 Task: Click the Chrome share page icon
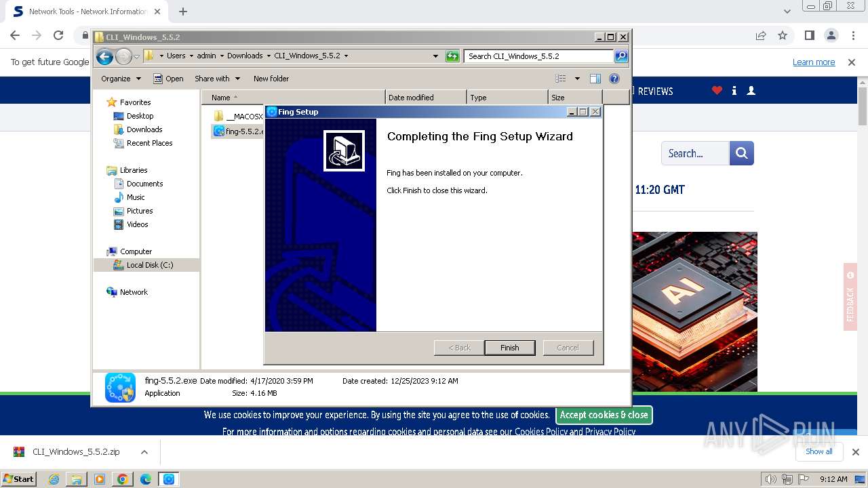(761, 35)
